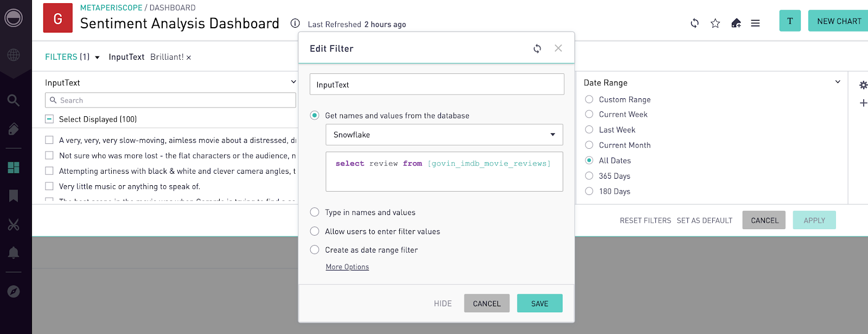Click the compass explore sidebar icon
Viewport: 868px width, 334px height.
point(14,292)
